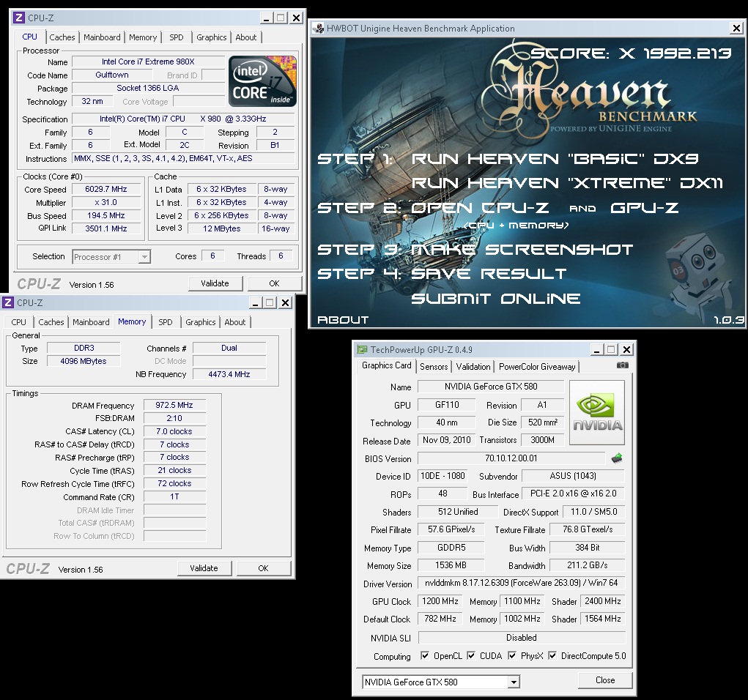Click the About link in Heaven Benchmark
This screenshot has height=700, width=748.
pos(343,320)
